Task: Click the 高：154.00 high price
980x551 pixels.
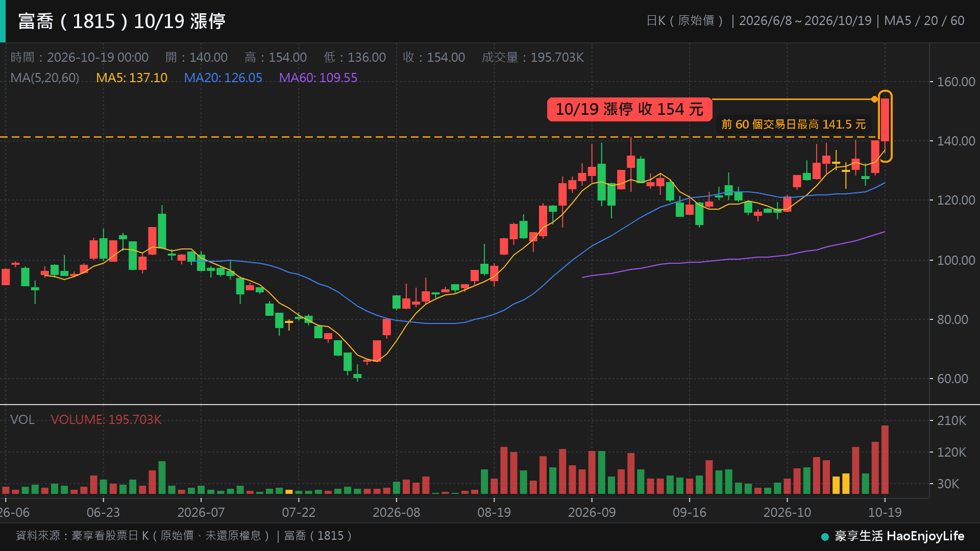Action: click(x=276, y=57)
